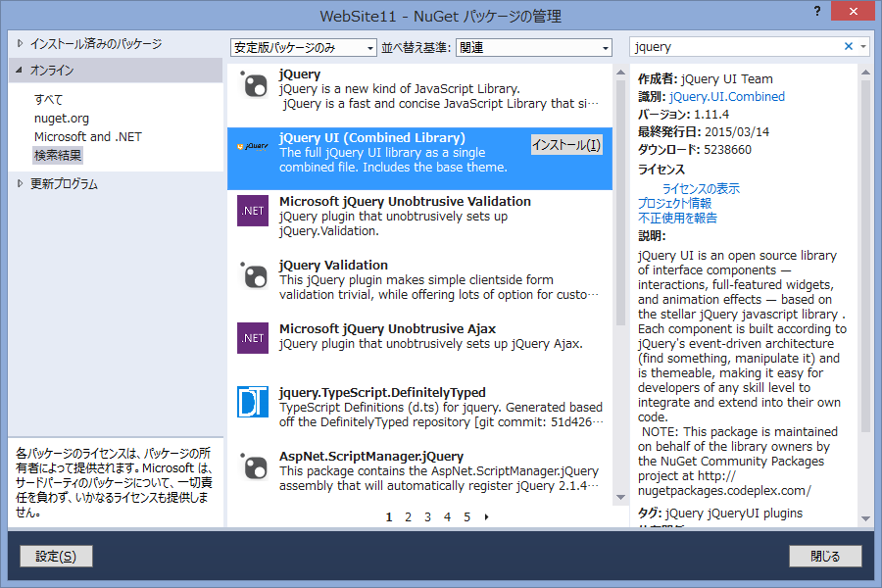Click the jquery.TypeScript.DefinitelyTyped DT icon
882x588 pixels.
pyautogui.click(x=253, y=400)
